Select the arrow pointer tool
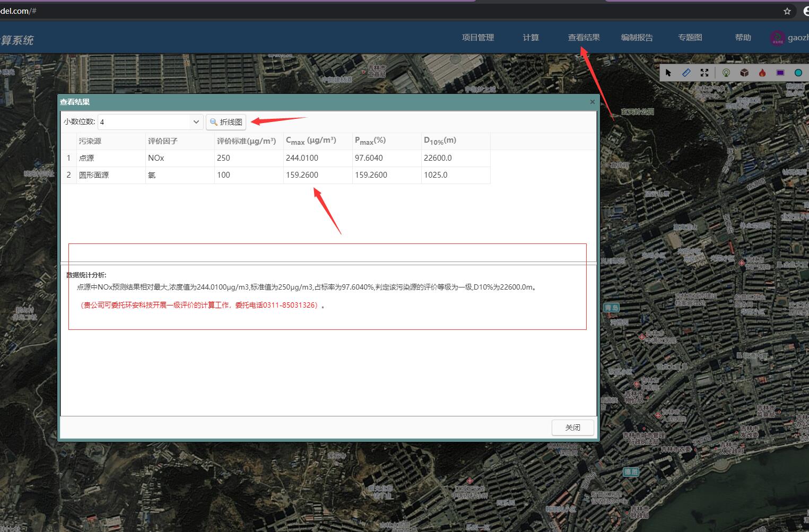The image size is (809, 532). [668, 73]
